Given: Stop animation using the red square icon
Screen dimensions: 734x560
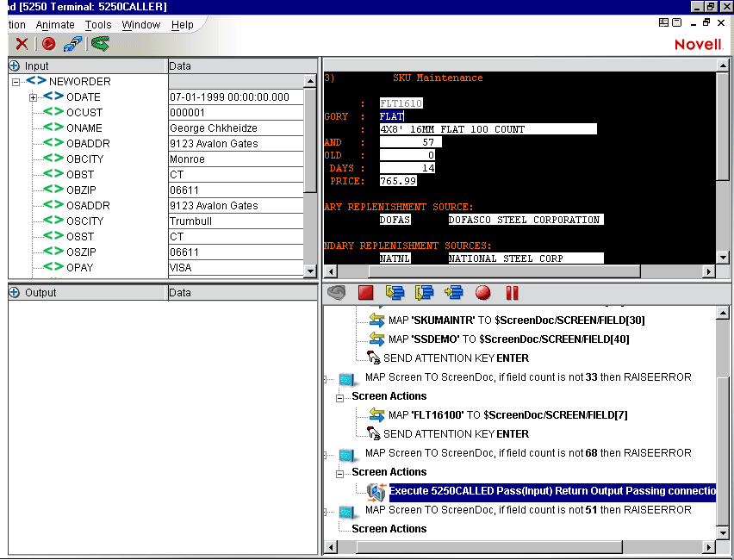Looking at the screenshot, I should tap(365, 292).
